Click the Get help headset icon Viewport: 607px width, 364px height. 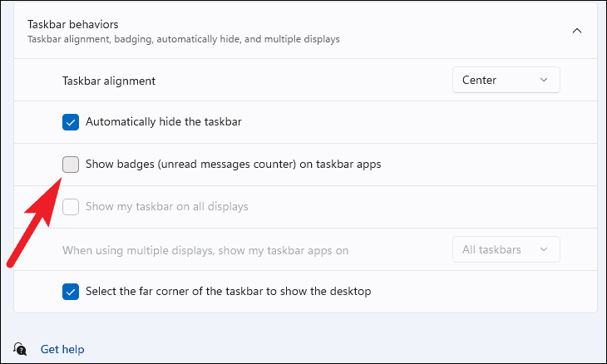point(20,349)
